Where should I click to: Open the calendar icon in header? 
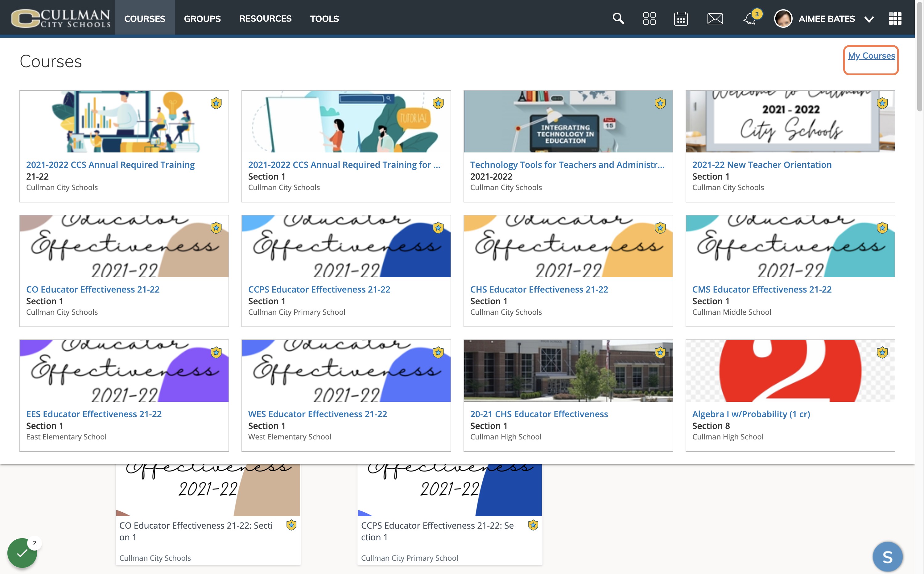point(681,18)
